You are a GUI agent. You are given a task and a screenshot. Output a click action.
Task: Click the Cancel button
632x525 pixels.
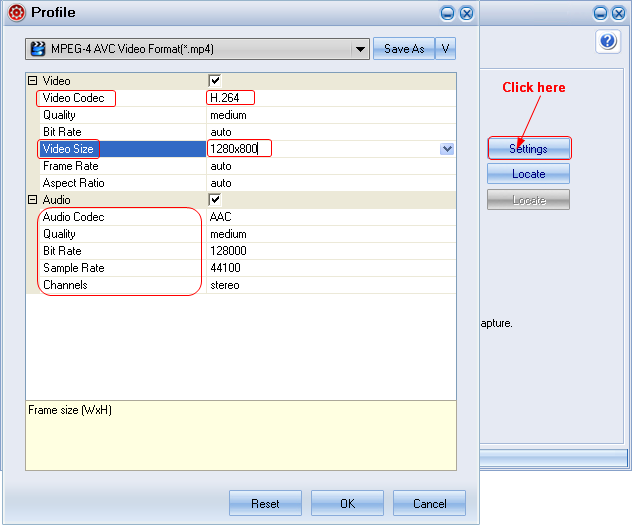tap(430, 503)
